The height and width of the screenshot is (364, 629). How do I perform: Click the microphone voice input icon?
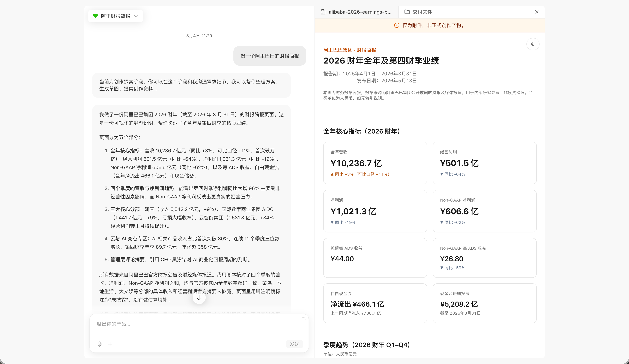tap(100, 344)
